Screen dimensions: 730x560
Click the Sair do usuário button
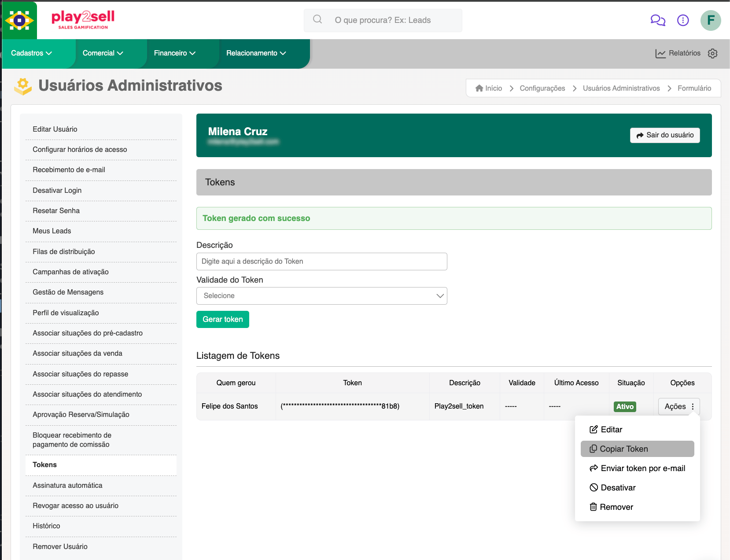tap(665, 135)
